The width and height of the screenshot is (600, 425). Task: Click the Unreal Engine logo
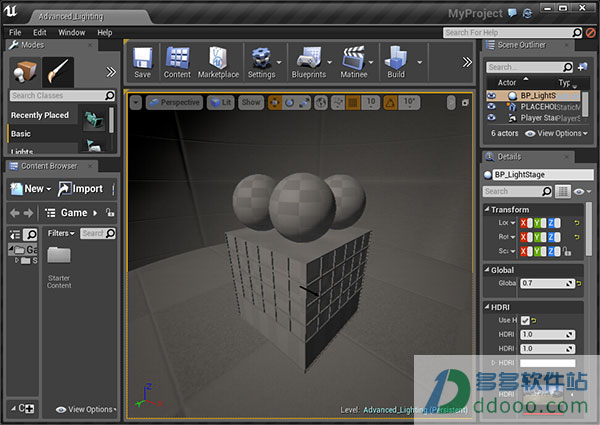pyautogui.click(x=10, y=11)
